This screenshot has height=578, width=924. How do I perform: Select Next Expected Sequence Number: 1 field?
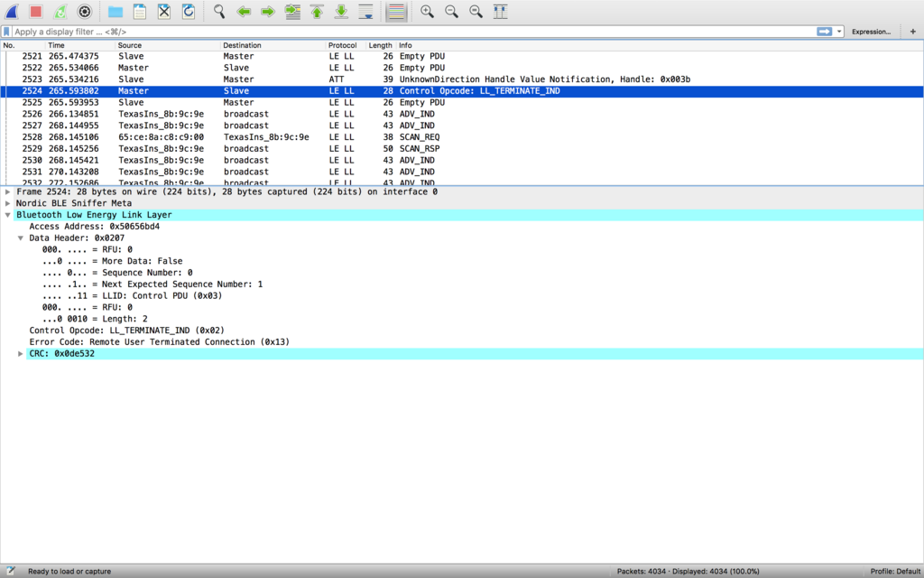pyautogui.click(x=152, y=284)
